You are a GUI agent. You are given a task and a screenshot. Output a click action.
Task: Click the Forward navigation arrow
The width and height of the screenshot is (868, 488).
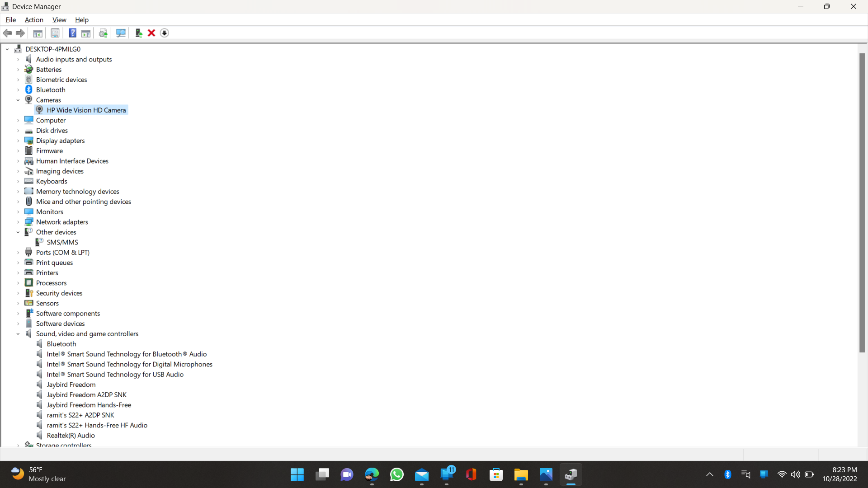click(20, 33)
